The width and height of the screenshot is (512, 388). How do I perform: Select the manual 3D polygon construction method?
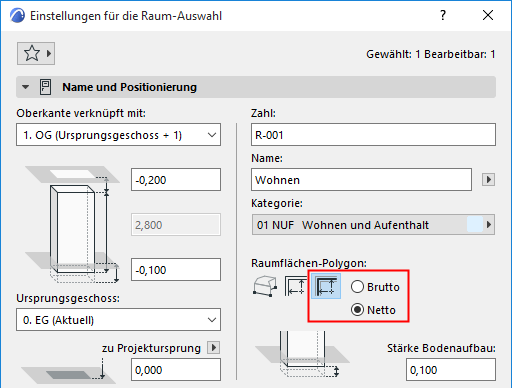pyautogui.click(x=265, y=286)
